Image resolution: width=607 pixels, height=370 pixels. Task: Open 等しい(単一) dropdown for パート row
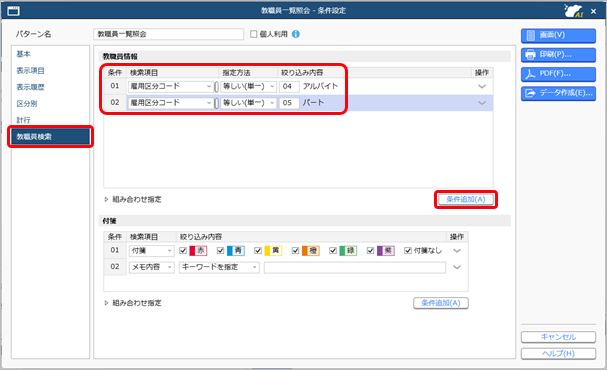coord(248,103)
